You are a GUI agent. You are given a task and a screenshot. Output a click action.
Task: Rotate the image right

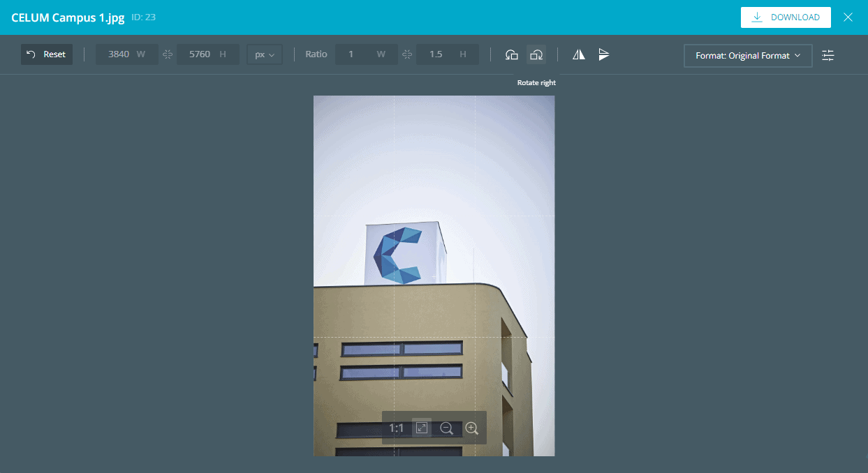coord(536,54)
